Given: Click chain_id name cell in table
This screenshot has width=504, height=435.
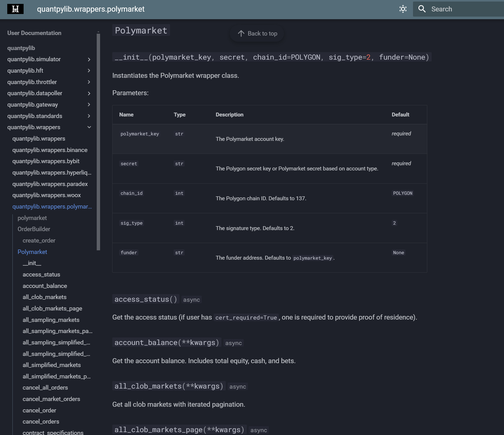Looking at the screenshot, I should click(132, 193).
